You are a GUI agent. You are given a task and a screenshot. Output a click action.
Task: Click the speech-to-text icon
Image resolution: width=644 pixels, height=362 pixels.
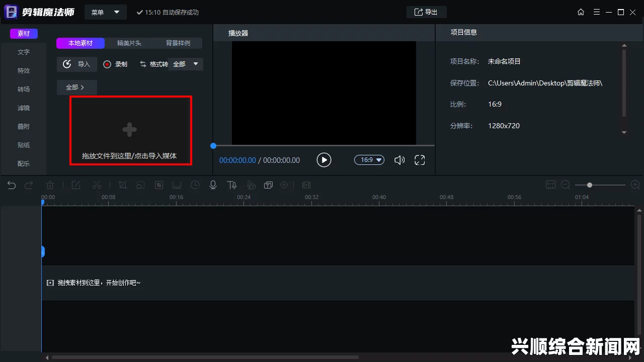click(250, 185)
